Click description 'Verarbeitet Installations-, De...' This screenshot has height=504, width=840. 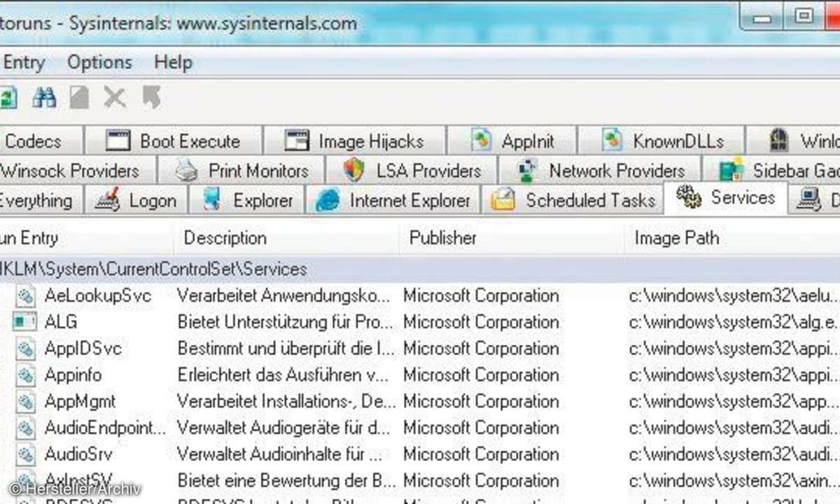pos(286,402)
